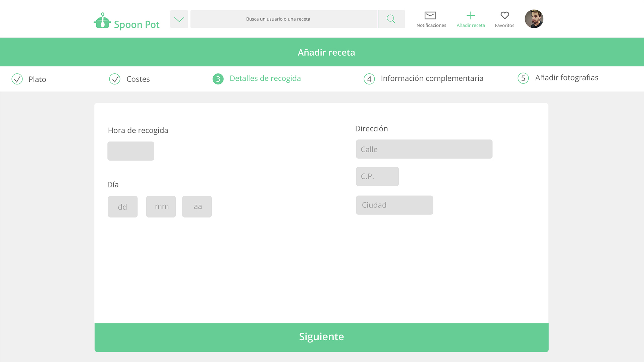Click the Dirección heading text
Screen dimensions: 644x362
pos(371,129)
